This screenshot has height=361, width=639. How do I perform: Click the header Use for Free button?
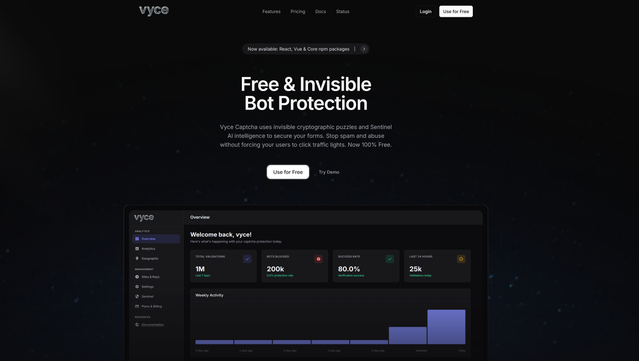(x=456, y=11)
